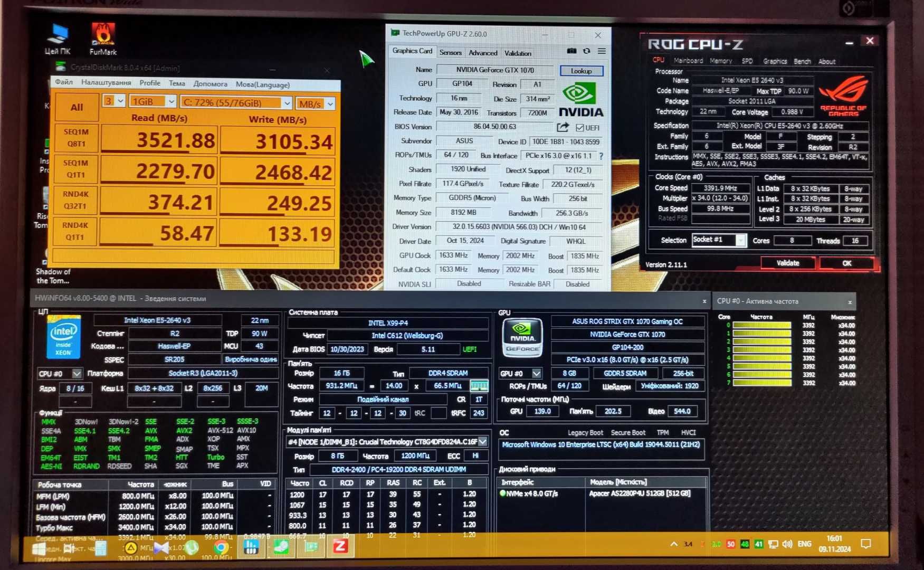Open Google Chrome from the taskbar
This screenshot has width=924, height=570.
point(221,547)
